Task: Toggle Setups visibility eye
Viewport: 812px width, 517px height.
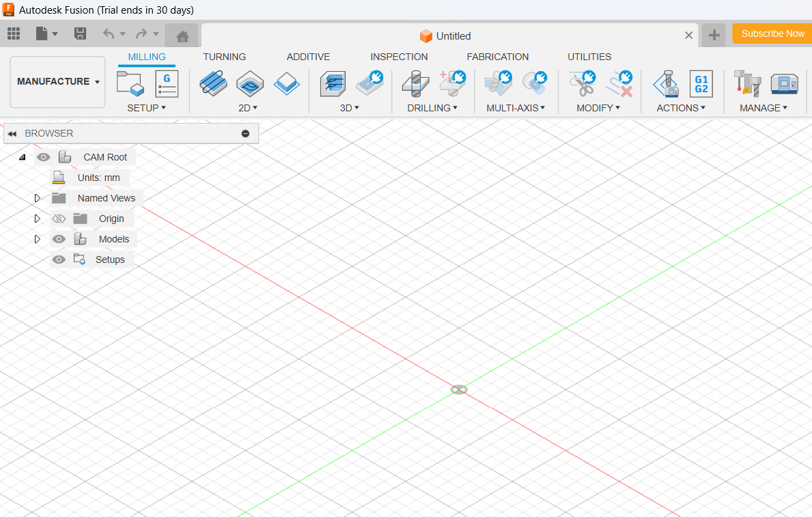Action: point(59,260)
